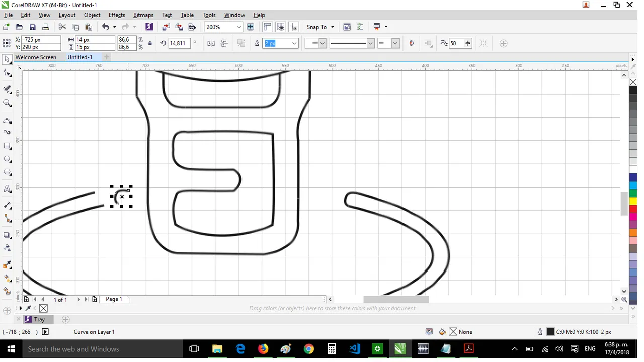Select the Artistic Media tool

[x=7, y=133]
